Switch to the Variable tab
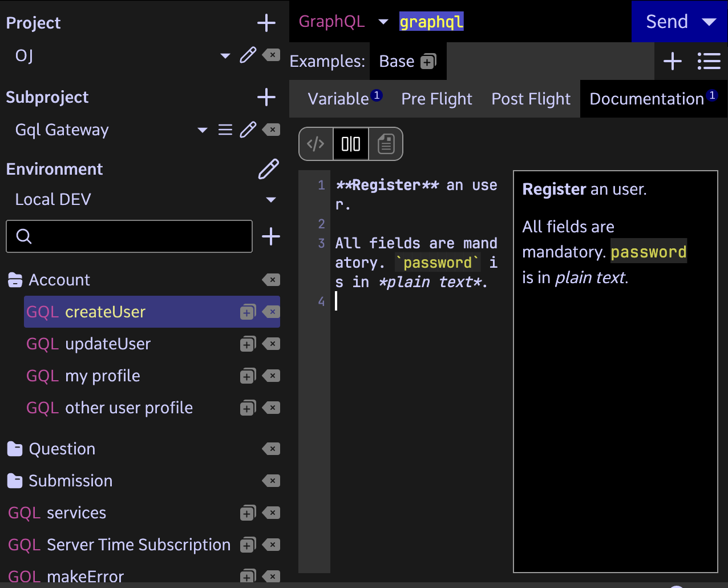The height and width of the screenshot is (588, 728). click(338, 99)
